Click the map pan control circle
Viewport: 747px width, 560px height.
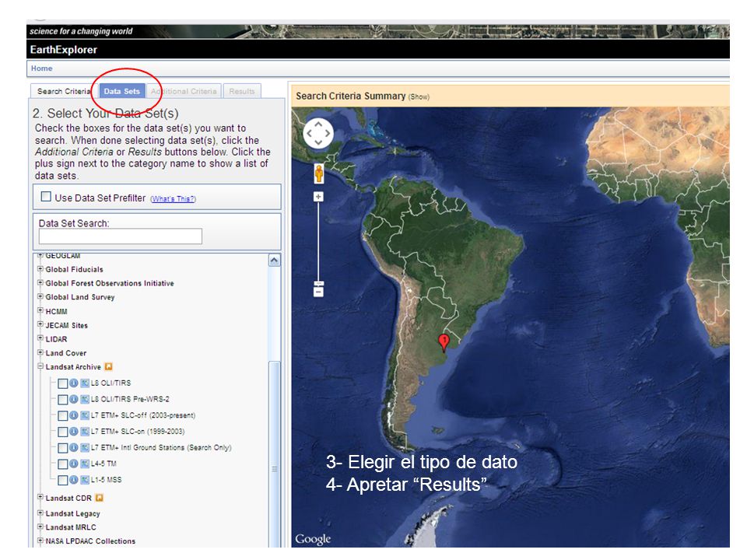point(318,133)
